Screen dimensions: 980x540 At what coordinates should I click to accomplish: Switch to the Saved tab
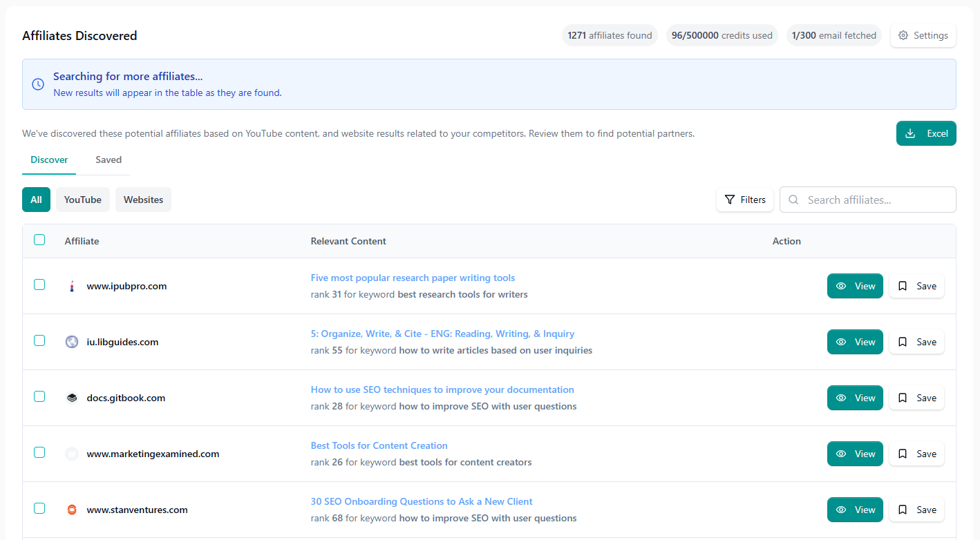click(109, 160)
